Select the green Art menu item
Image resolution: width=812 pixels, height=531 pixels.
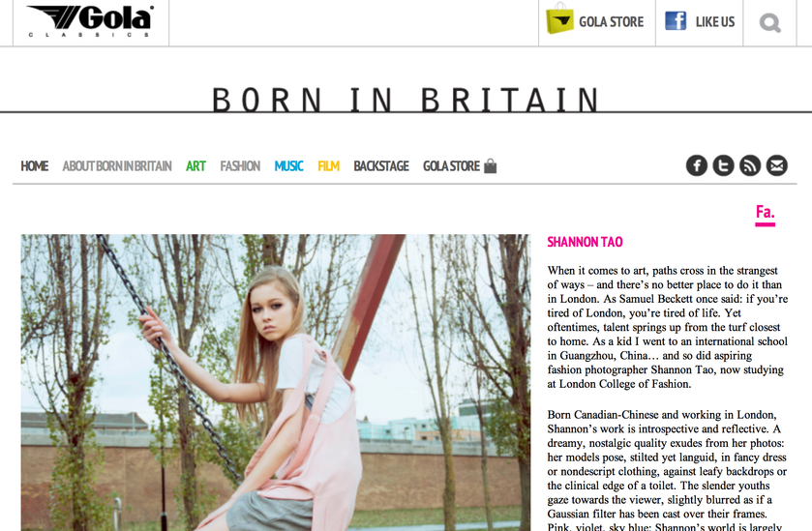[195, 166]
